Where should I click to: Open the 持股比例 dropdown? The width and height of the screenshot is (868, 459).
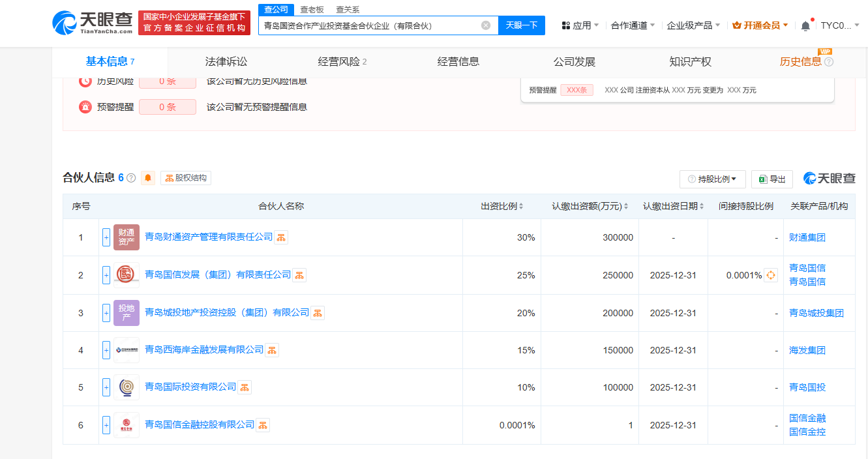click(x=712, y=179)
